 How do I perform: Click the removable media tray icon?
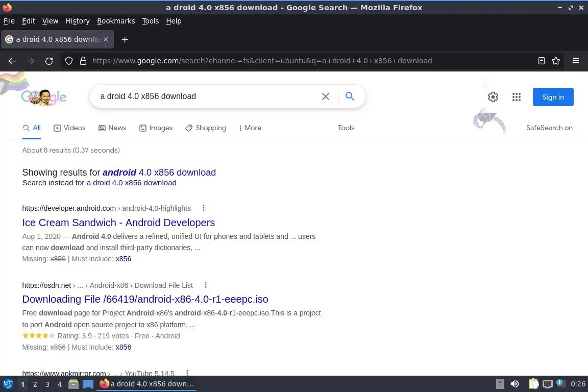point(500,384)
